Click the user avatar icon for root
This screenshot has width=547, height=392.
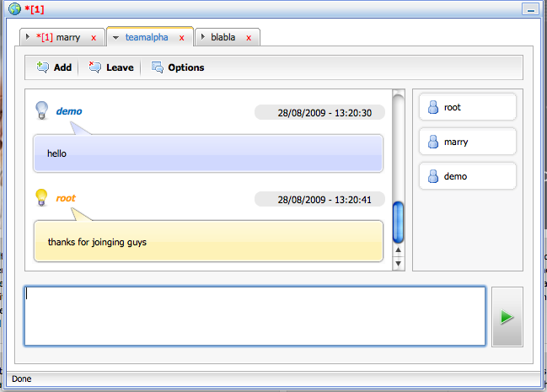pos(433,107)
